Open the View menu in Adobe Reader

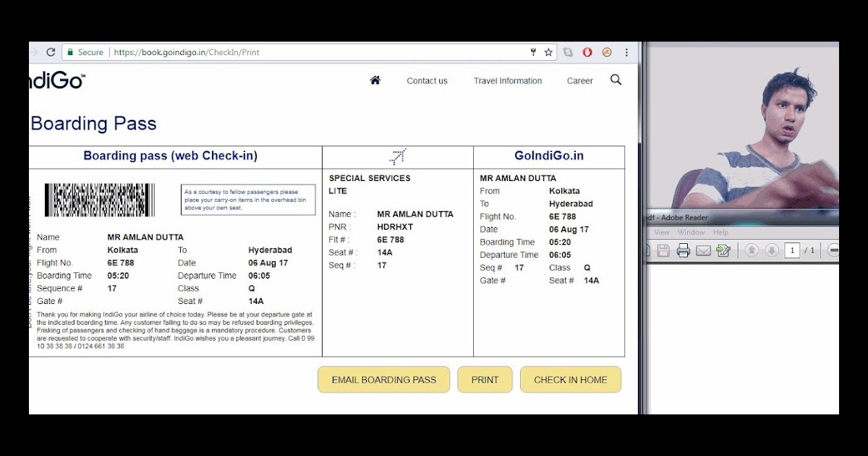(662, 232)
